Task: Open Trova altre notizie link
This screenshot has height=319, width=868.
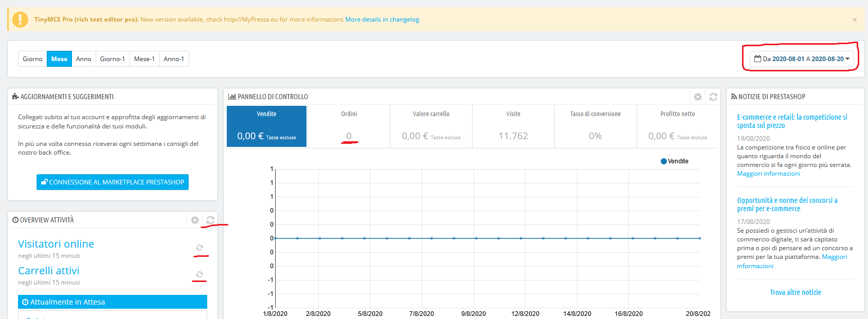Action: pos(795,292)
